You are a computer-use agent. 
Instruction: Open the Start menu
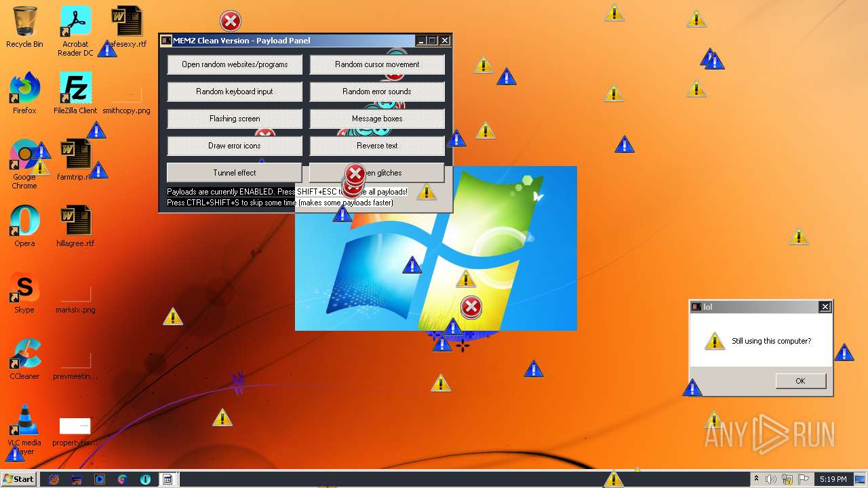pos(19,479)
